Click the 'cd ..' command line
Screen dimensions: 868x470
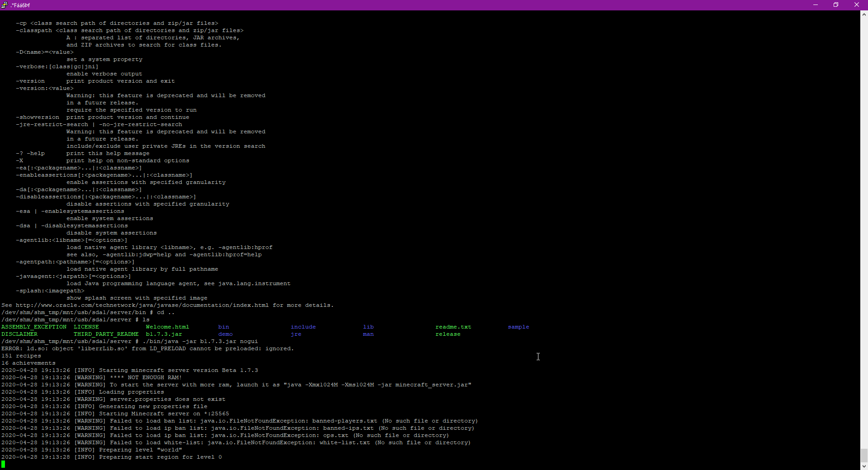pyautogui.click(x=166, y=312)
